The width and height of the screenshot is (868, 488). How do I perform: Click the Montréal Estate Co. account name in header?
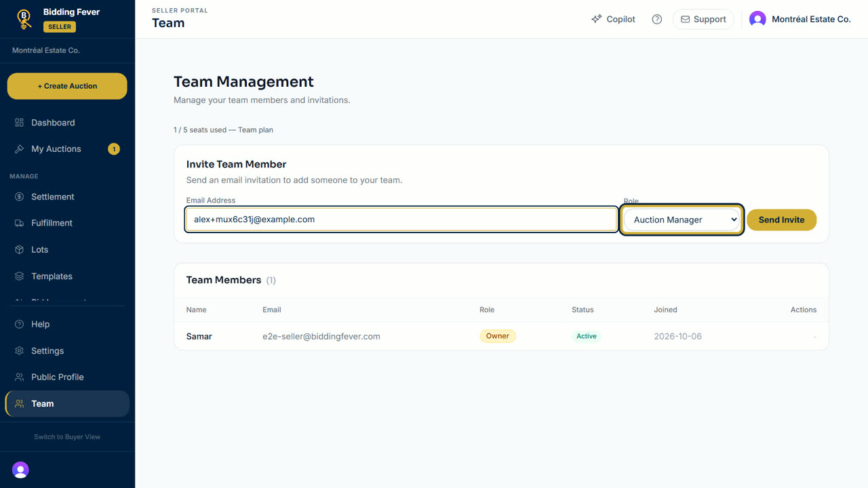pyautogui.click(x=811, y=19)
